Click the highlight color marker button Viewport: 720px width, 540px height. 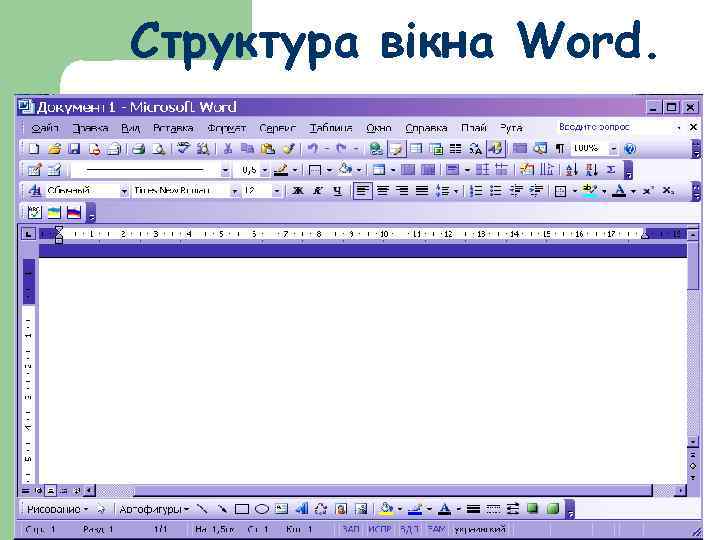pos(589,191)
